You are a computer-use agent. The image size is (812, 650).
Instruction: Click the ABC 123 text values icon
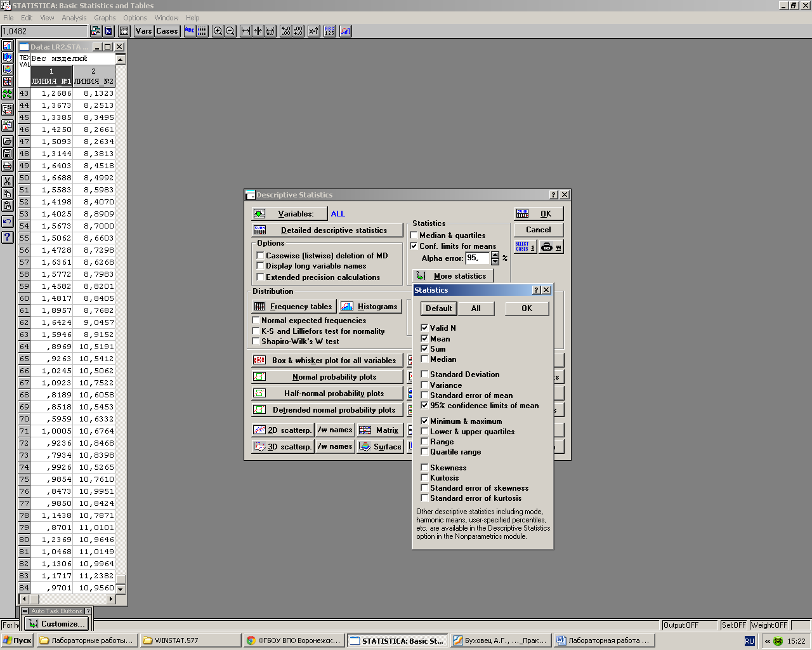pyautogui.click(x=330, y=31)
